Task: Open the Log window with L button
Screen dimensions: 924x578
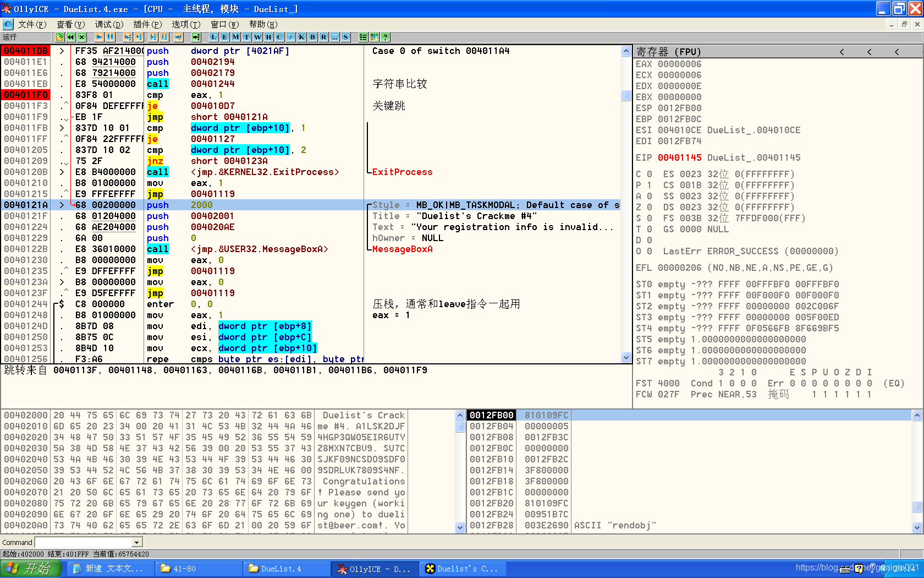Action: click(x=213, y=37)
